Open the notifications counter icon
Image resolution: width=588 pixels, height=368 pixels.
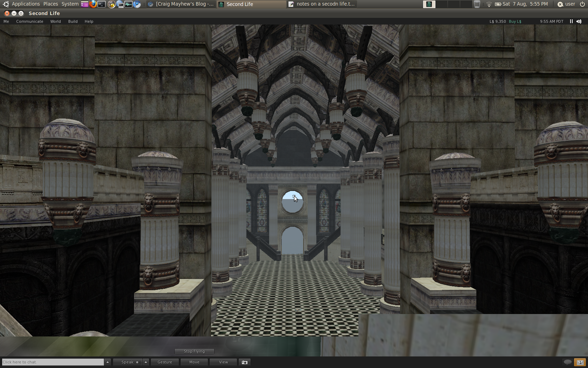click(580, 362)
